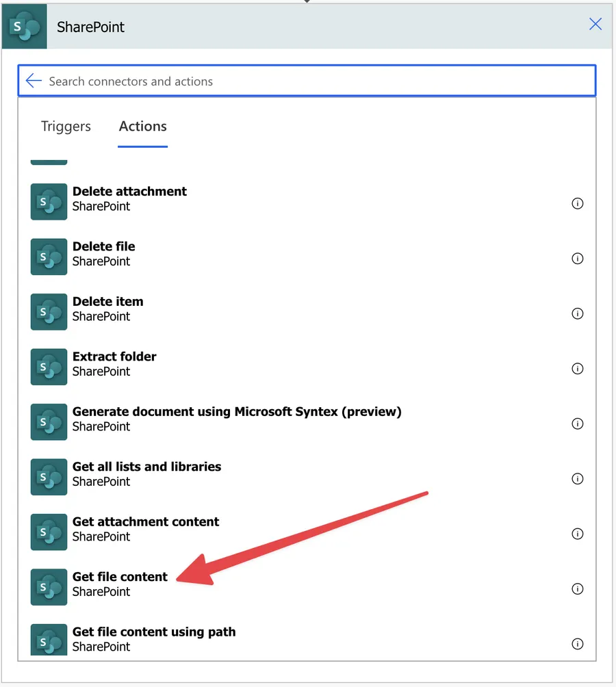Click the SharePoint logo in the header
This screenshot has width=616, height=687.
click(24, 26)
